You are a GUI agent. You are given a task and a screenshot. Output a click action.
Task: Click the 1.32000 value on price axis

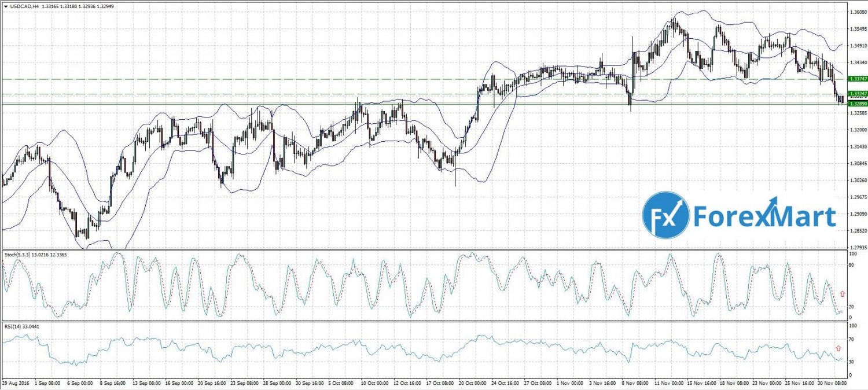pos(856,130)
